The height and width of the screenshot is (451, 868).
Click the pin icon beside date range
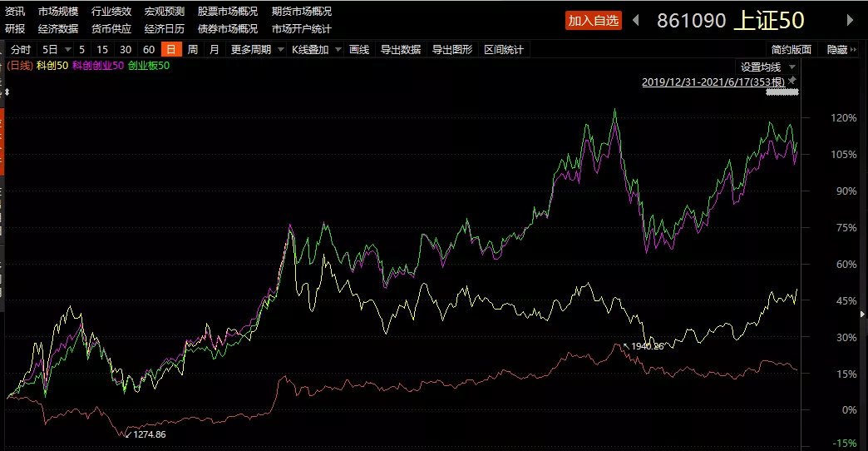[792, 81]
